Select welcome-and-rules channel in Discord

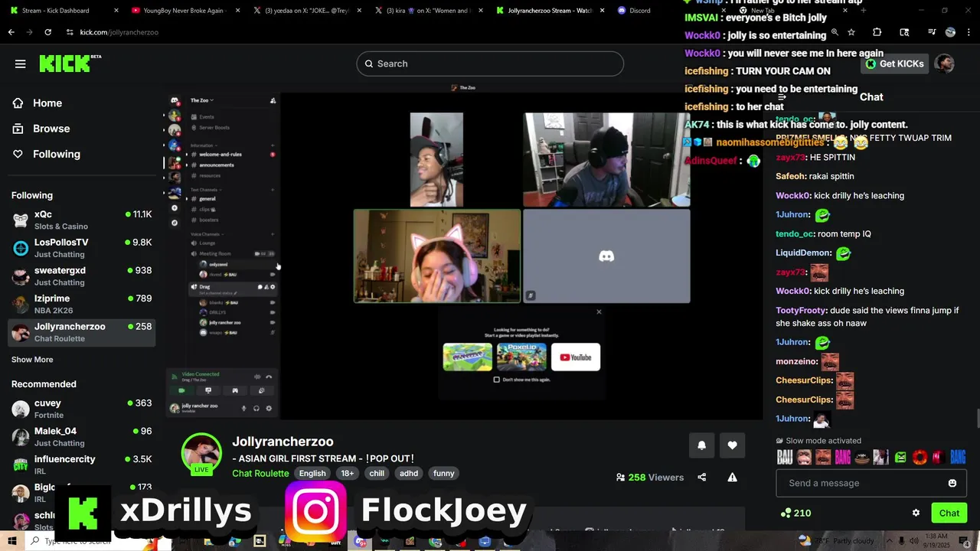coord(220,155)
